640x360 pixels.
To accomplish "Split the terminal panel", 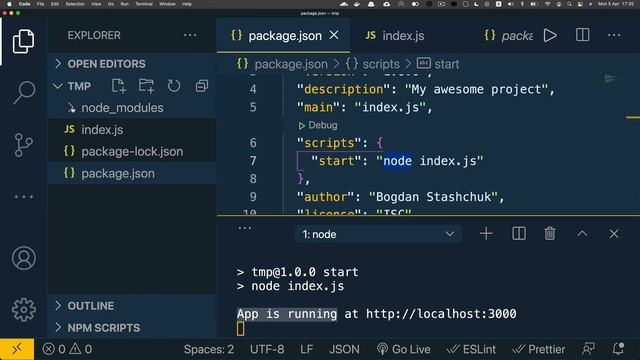I will (519, 234).
